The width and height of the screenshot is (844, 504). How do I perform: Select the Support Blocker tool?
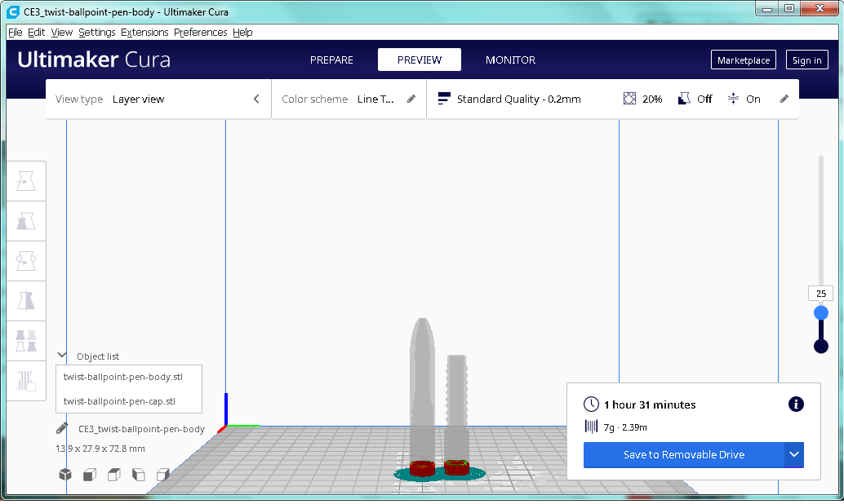[x=26, y=380]
